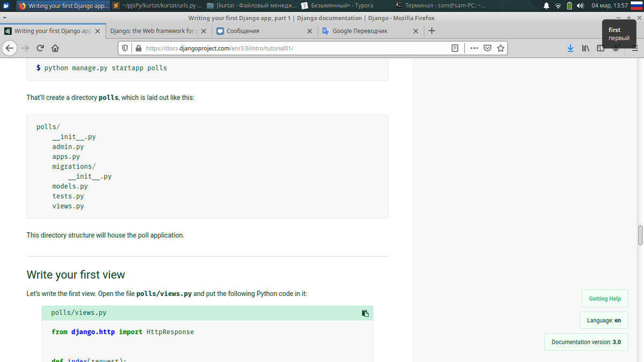Viewport: 644px width, 362px height.
Task: Open Wi-Fi network settings in tray
Action: (x=558, y=5)
